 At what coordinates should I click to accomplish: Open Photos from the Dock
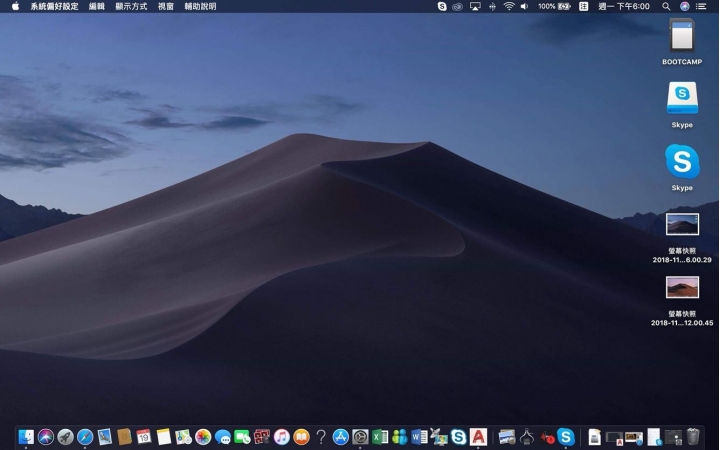[x=203, y=437]
